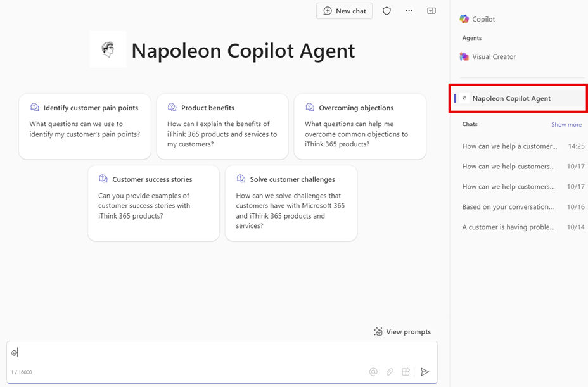Viewport: 588px width, 387px height.
Task: Expand chats with Show more
Action: [x=566, y=125]
